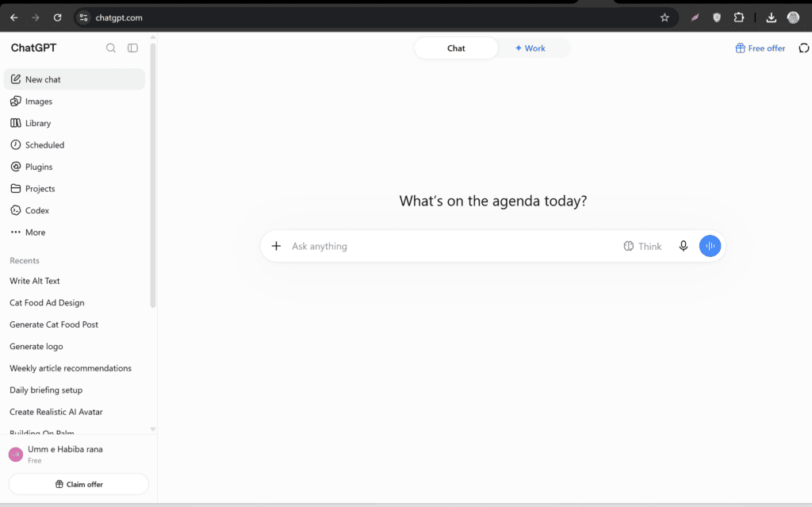This screenshot has height=507, width=812.
Task: Open the browser profile avatar
Action: click(793, 17)
